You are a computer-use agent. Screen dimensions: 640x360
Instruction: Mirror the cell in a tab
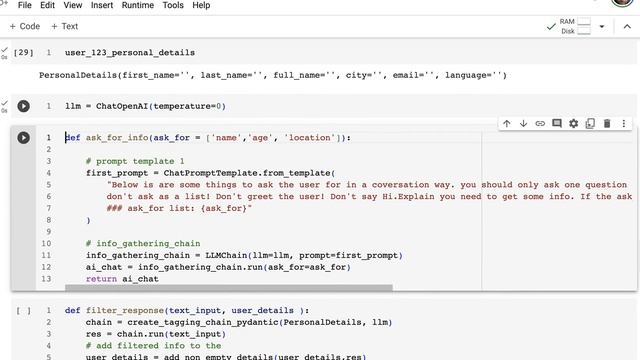(x=590, y=124)
